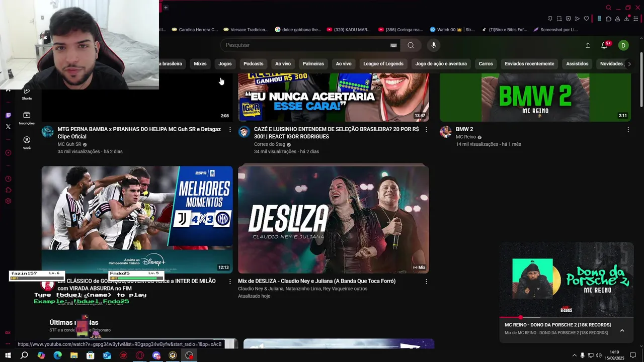Image resolution: width=644 pixels, height=362 pixels.
Task: Open options menu for CAZÉ E LUISINHO video
Action: (x=426, y=130)
